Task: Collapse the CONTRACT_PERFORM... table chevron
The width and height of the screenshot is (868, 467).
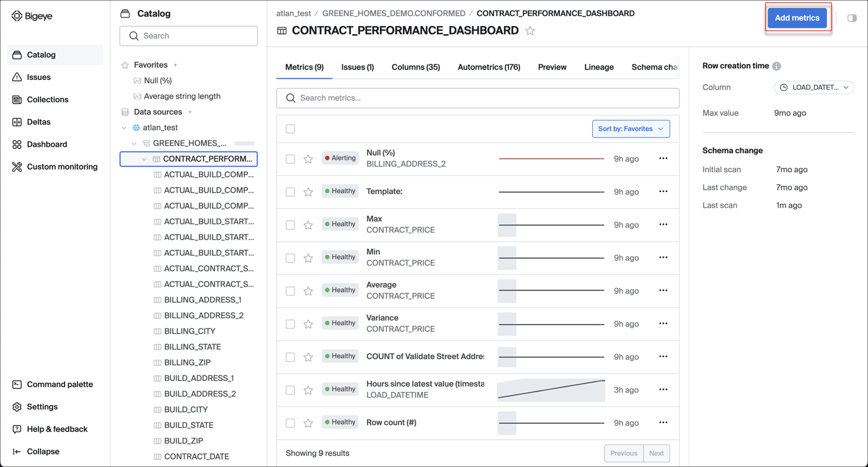Action: pos(144,159)
